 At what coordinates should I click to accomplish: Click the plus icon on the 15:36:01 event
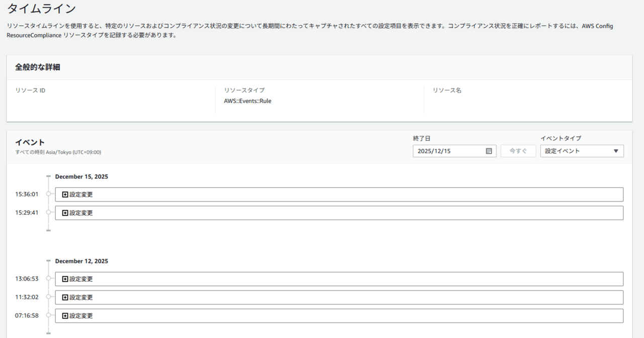(65, 194)
